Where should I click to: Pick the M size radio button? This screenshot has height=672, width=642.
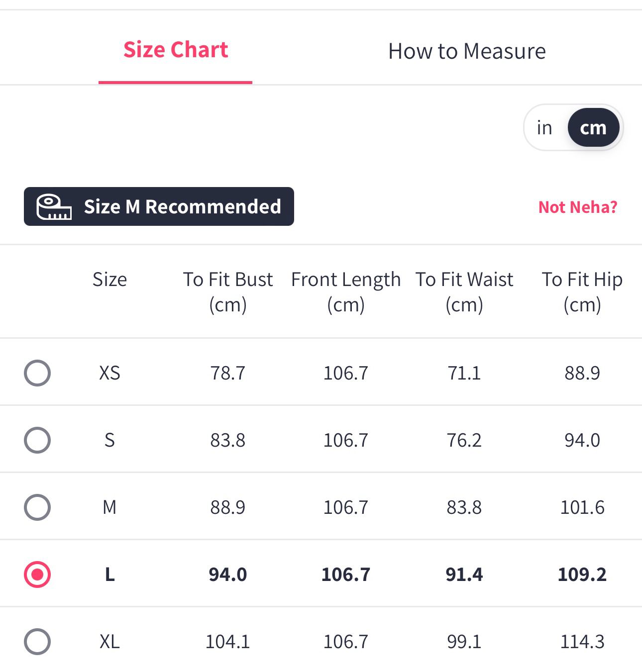(37, 507)
